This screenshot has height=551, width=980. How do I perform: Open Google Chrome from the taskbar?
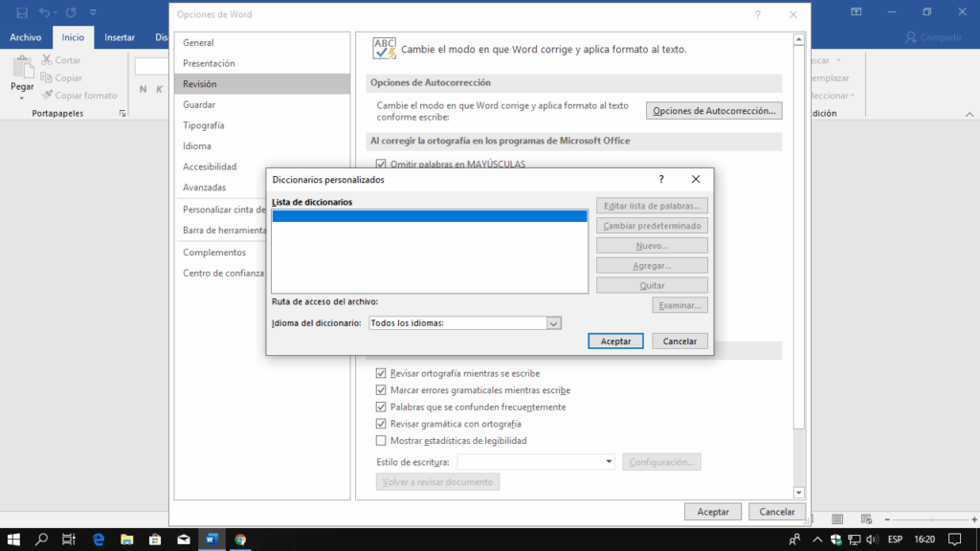pos(240,539)
